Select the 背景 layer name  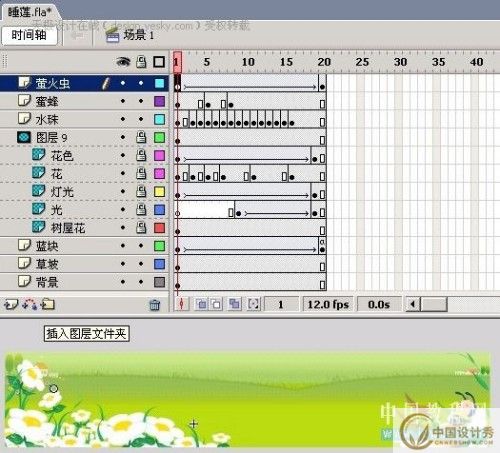coord(47,282)
